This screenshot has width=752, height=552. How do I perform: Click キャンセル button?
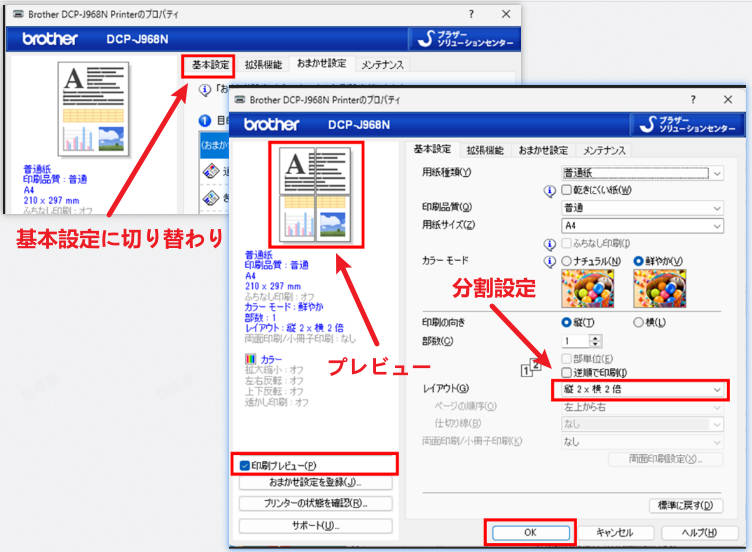click(615, 532)
